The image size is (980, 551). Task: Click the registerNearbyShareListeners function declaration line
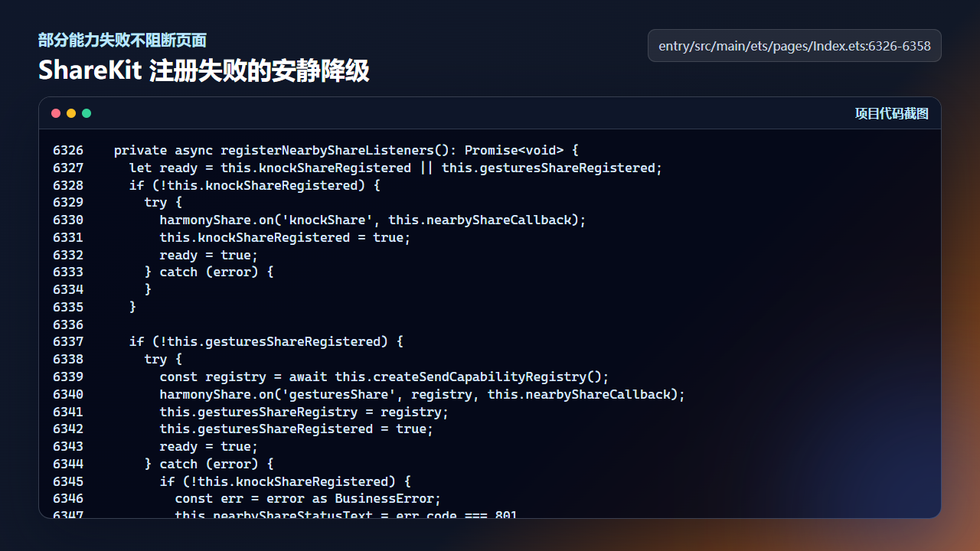pyautogui.click(x=346, y=150)
